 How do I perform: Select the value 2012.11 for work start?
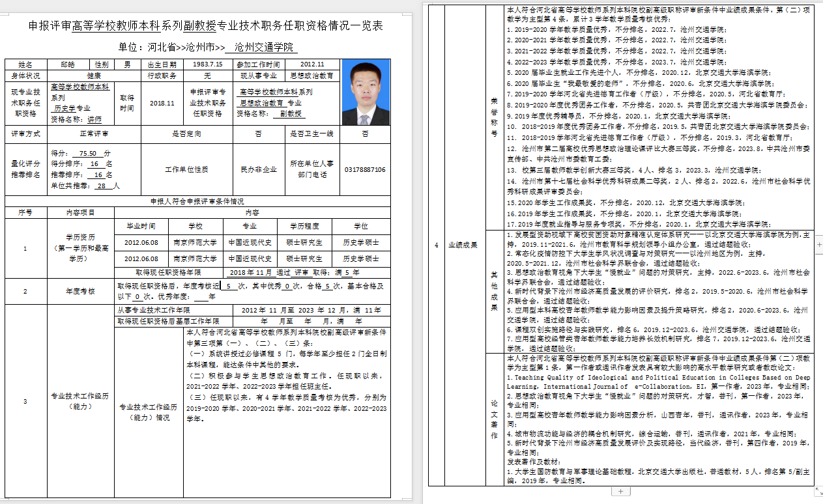click(x=312, y=65)
